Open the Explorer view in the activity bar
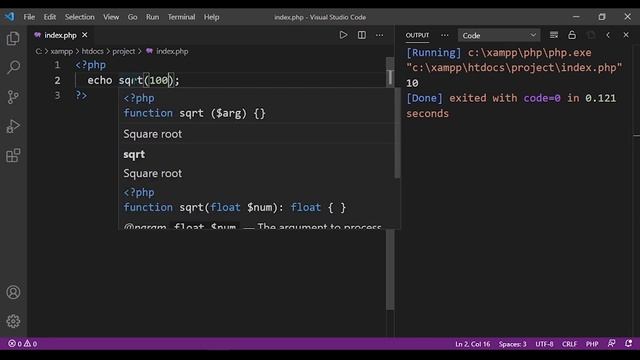640x360 pixels. pos(13,38)
